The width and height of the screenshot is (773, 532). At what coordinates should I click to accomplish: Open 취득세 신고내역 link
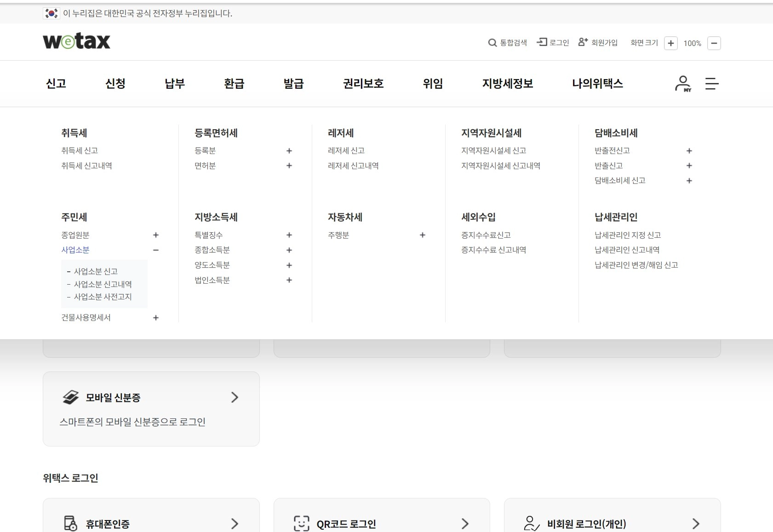86,166
